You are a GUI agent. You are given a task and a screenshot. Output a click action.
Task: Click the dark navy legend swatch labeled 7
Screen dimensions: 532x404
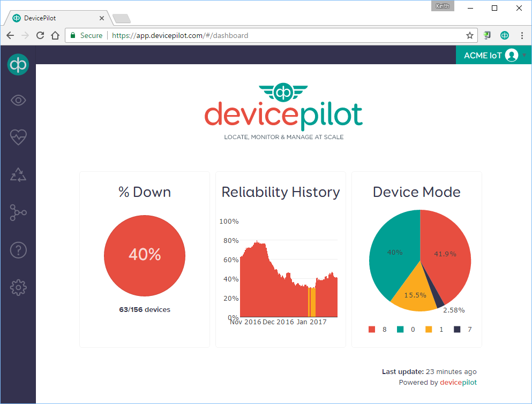coord(457,330)
